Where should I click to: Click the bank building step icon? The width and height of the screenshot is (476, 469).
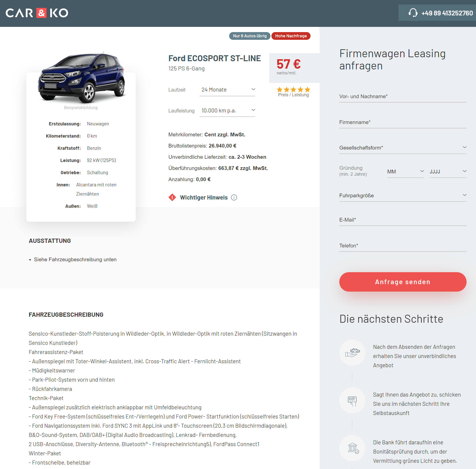tap(352, 448)
